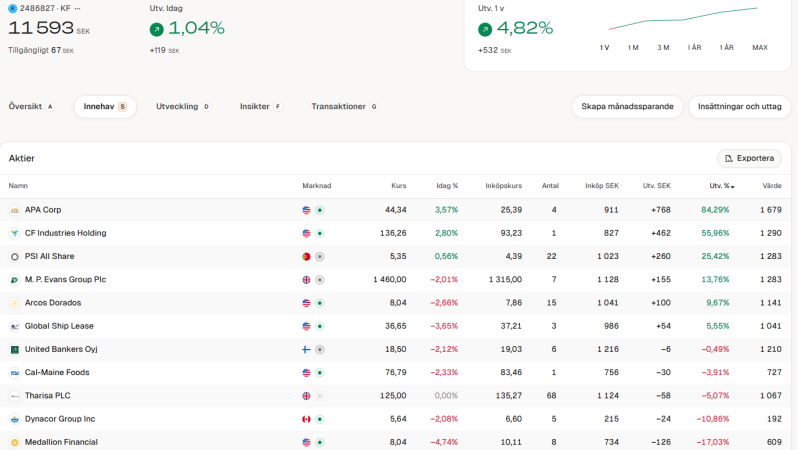Click the weekly performance line chart
This screenshot has width=798, height=450.
684,20
